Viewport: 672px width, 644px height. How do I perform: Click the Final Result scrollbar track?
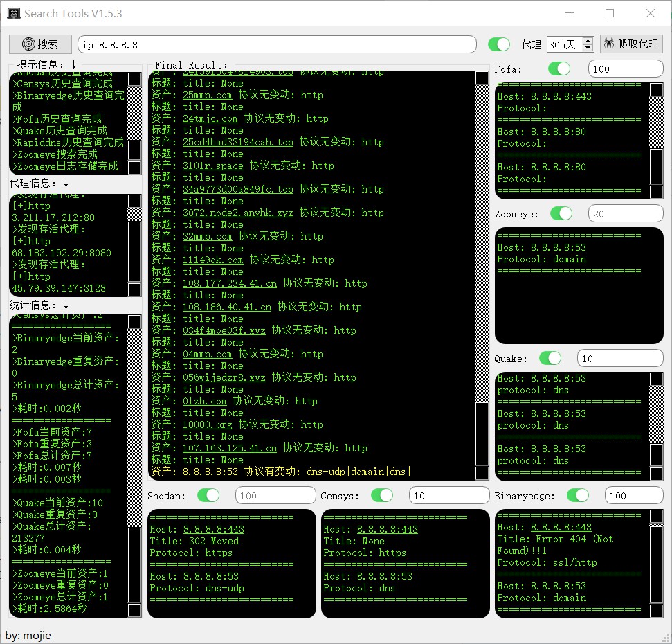pyautogui.click(x=482, y=242)
